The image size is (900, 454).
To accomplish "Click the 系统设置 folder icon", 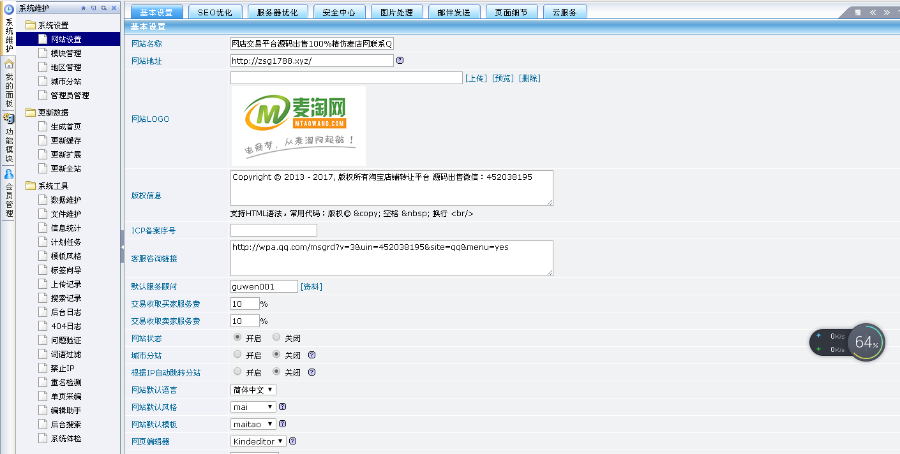I will (x=30, y=25).
